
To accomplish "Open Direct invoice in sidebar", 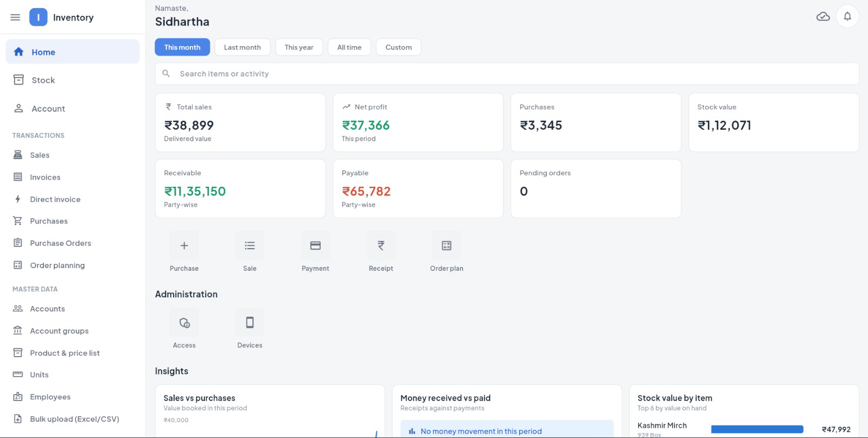I will (73, 199).
